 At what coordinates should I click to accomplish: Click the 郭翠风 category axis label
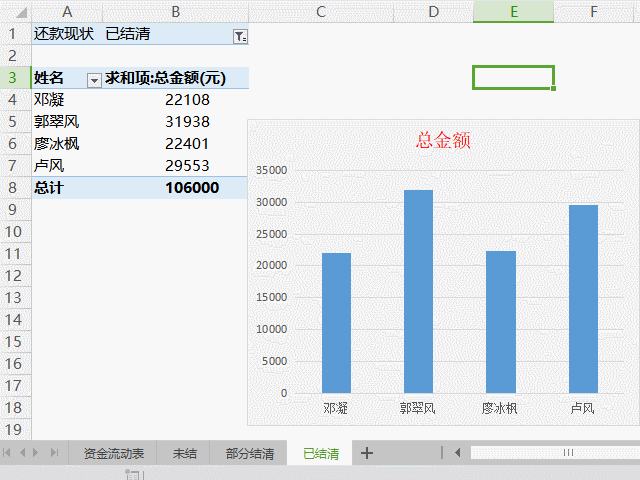(x=418, y=408)
